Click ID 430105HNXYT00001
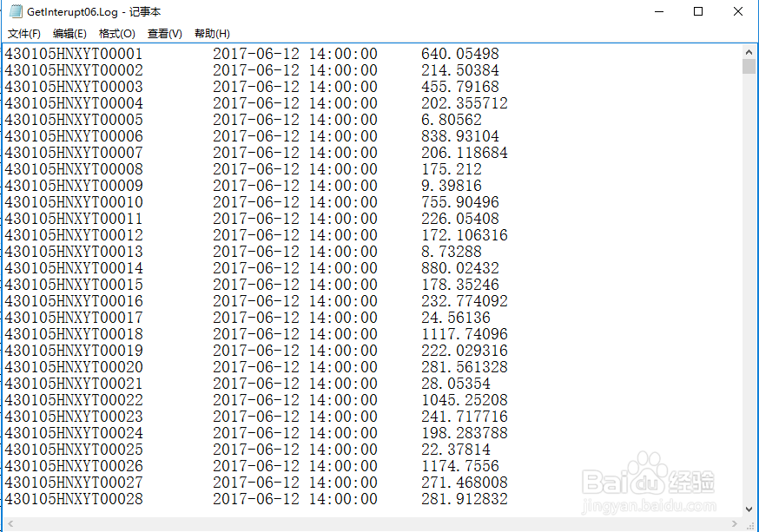 tap(74, 54)
